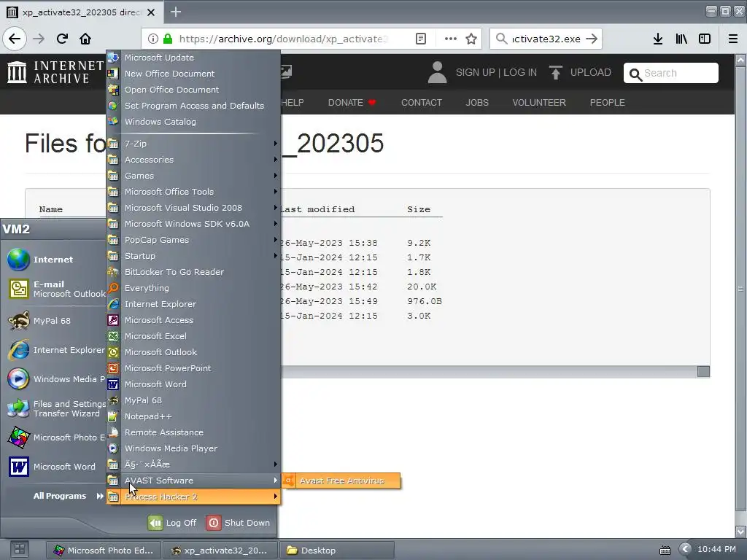Click the LOG IN link
Image resolution: width=747 pixels, height=560 pixels.
pos(519,72)
